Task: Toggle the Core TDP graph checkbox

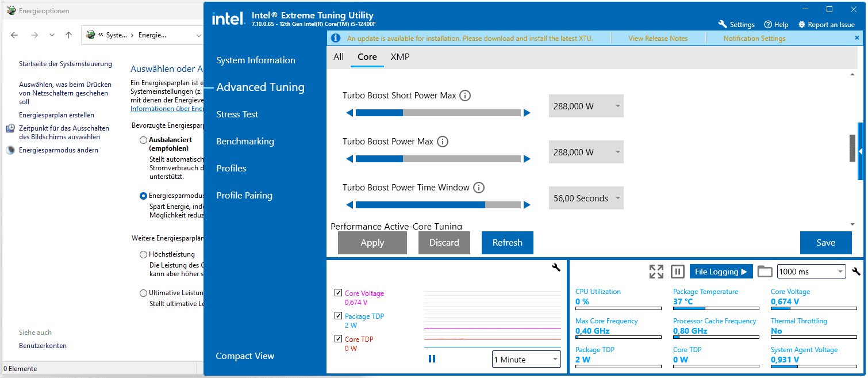Action: coord(338,339)
